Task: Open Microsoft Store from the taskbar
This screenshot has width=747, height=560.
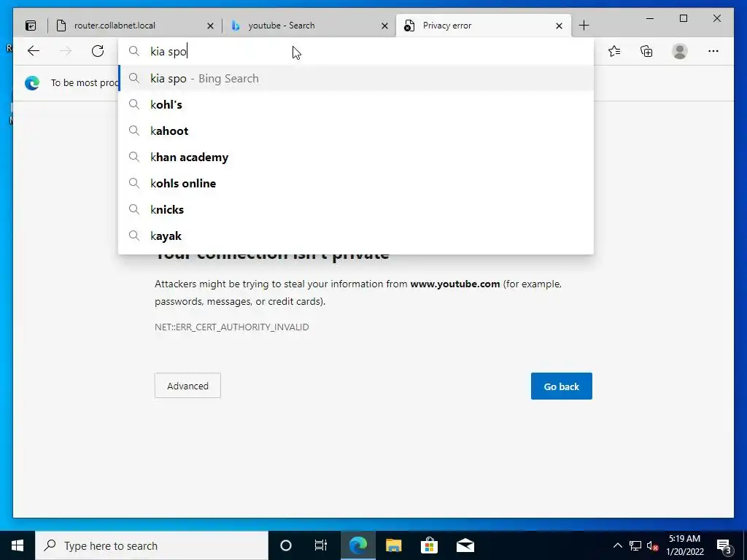Action: click(429, 545)
